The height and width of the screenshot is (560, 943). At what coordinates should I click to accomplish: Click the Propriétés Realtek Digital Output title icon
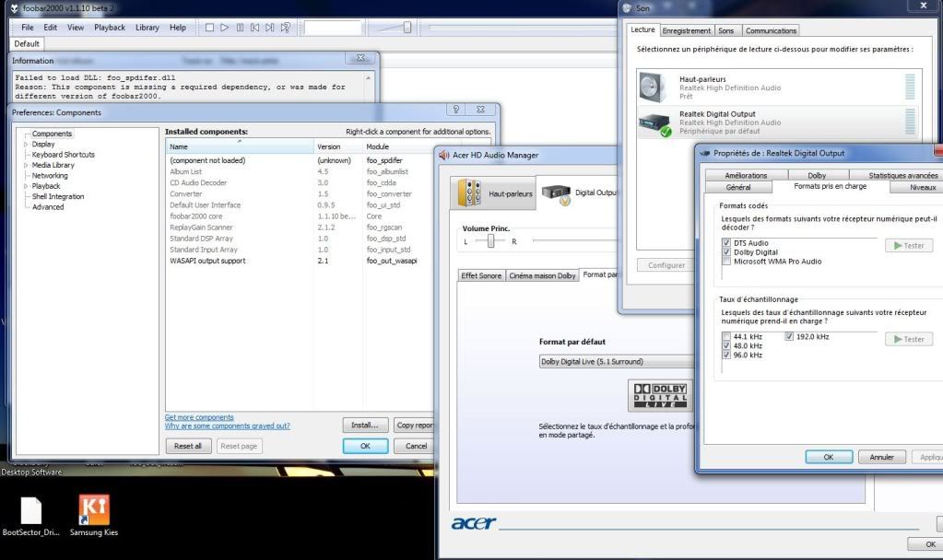705,153
